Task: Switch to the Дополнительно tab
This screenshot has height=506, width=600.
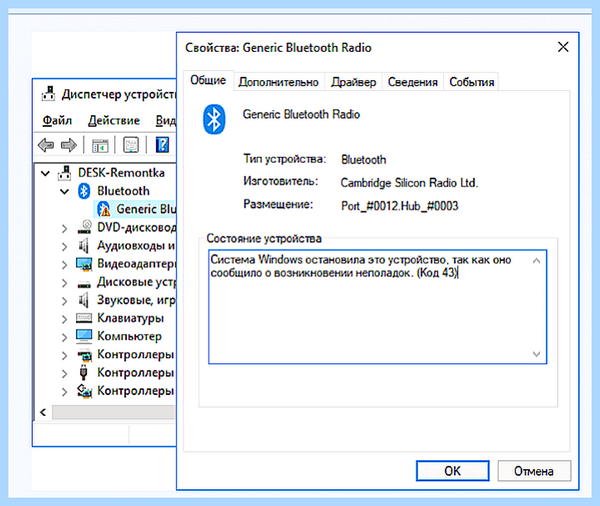Action: [x=279, y=82]
